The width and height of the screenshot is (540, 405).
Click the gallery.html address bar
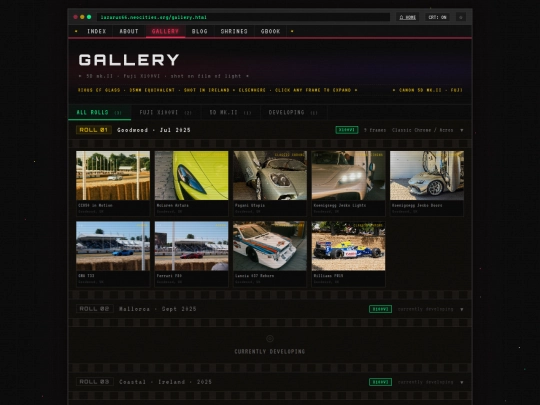click(243, 17)
